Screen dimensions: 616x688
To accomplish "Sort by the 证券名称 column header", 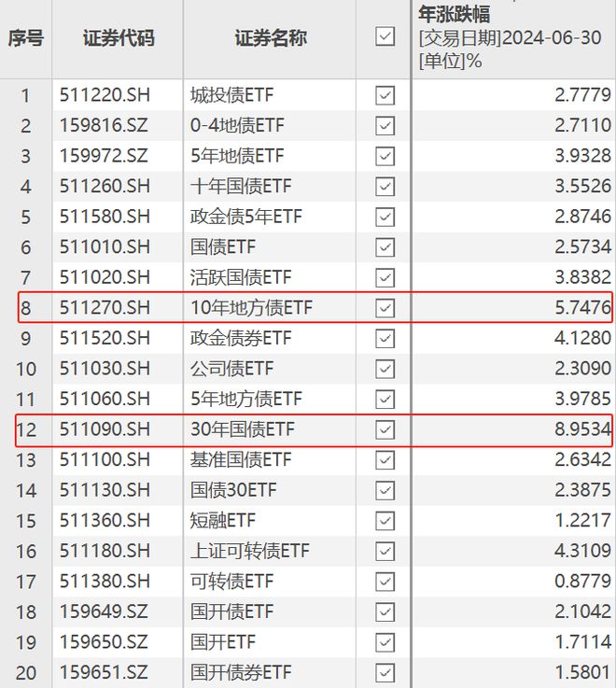I will (x=271, y=38).
